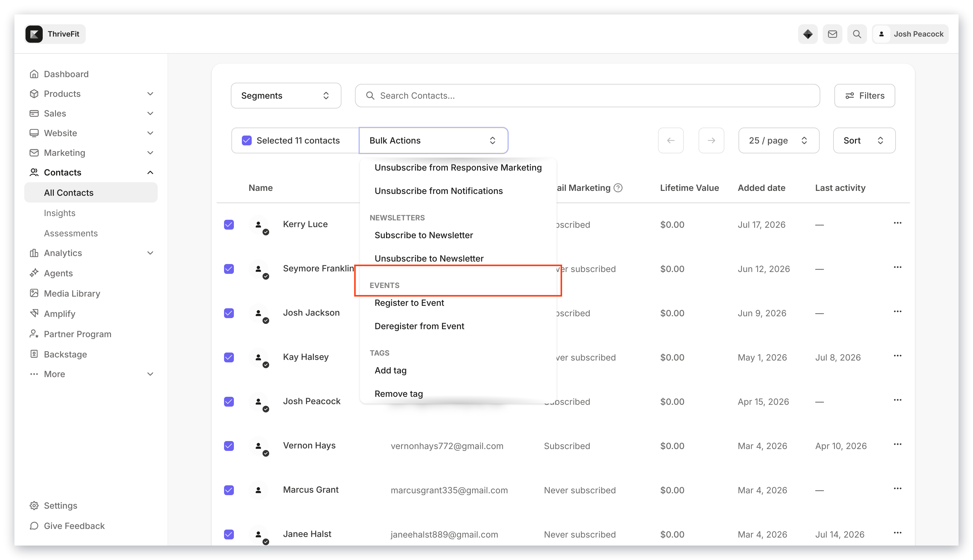Click the Media Library image icon

tap(34, 293)
